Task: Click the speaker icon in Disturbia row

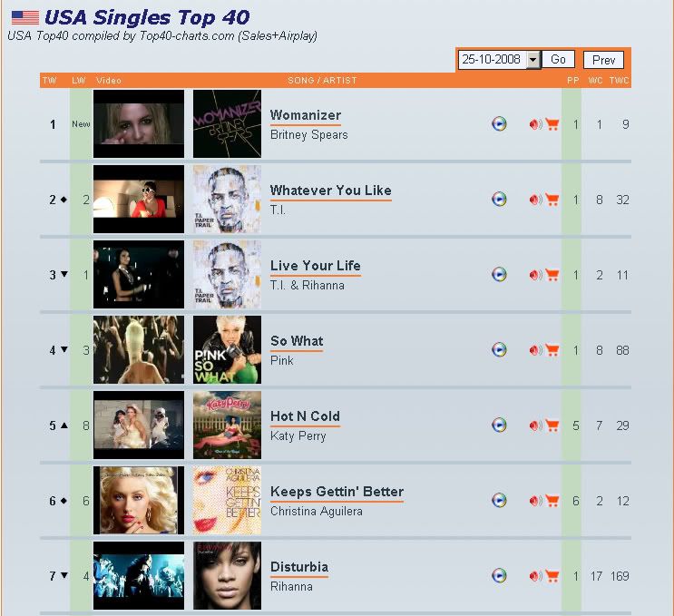Action: 535,576
